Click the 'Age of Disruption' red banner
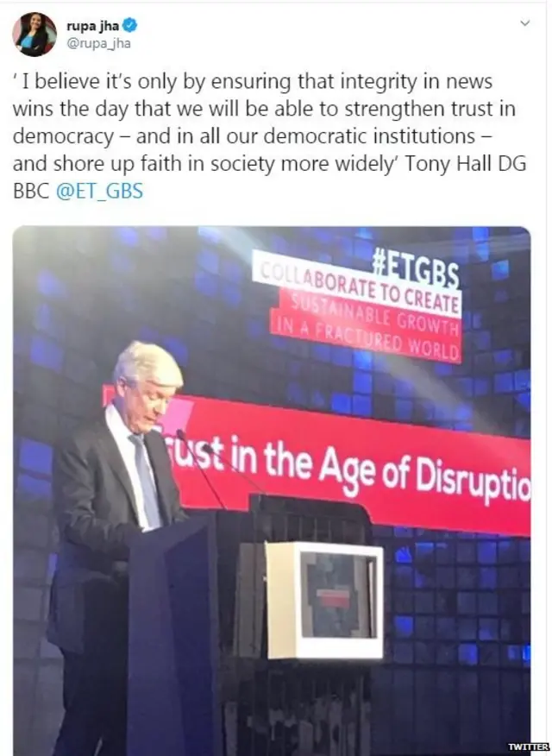The height and width of the screenshot is (756, 552). 352,463
